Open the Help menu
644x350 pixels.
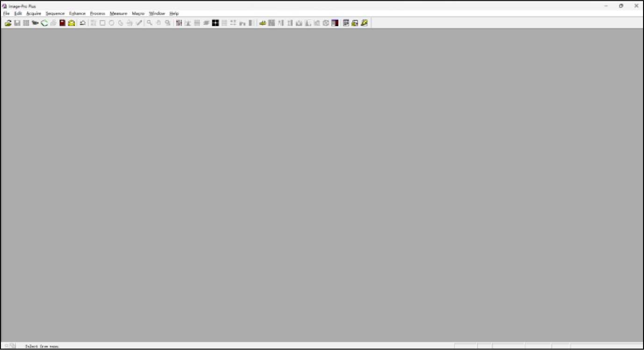pyautogui.click(x=174, y=14)
